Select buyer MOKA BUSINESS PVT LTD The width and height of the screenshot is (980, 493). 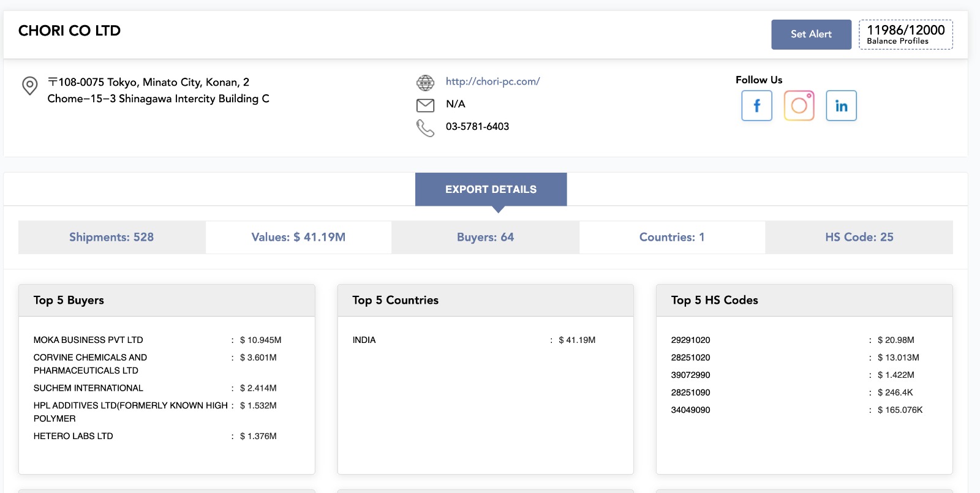88,340
